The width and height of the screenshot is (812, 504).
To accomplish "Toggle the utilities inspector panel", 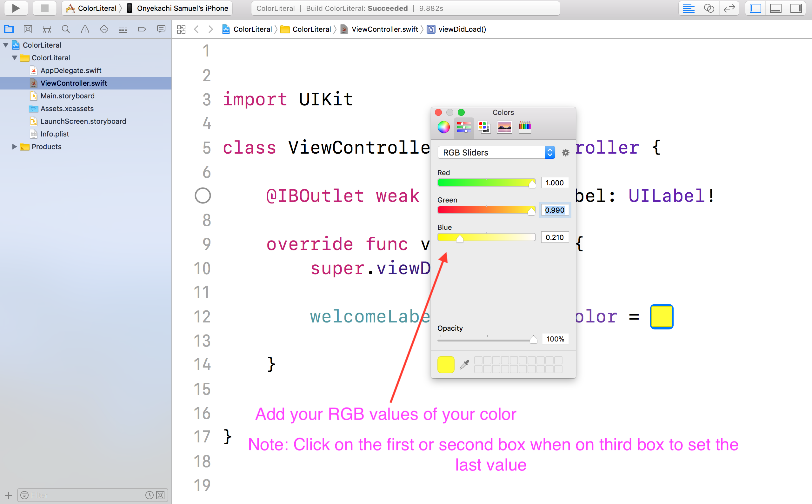I will (x=796, y=8).
